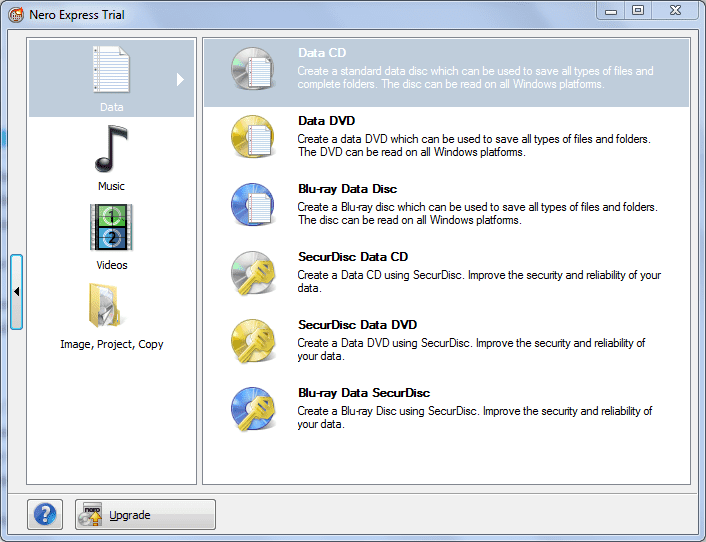Click the SecurDisc Data CD key icon
The height and width of the screenshot is (542, 706).
pos(253,273)
